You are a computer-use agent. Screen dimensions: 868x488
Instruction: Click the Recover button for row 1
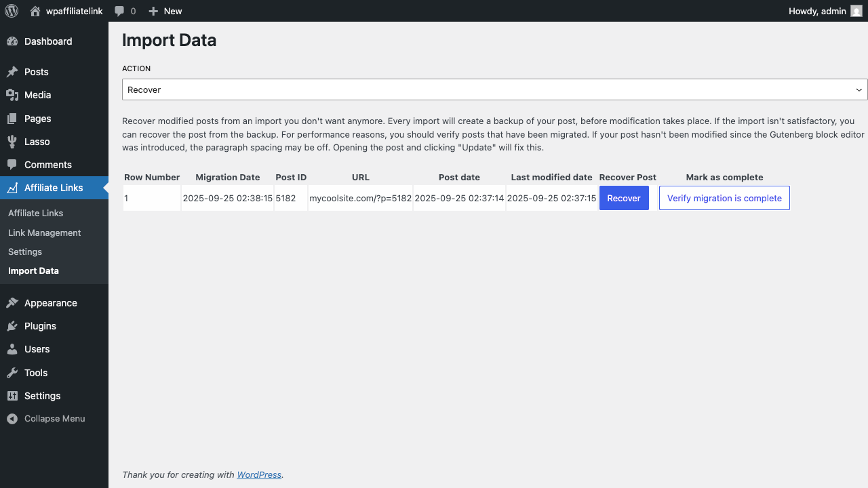pyautogui.click(x=624, y=197)
